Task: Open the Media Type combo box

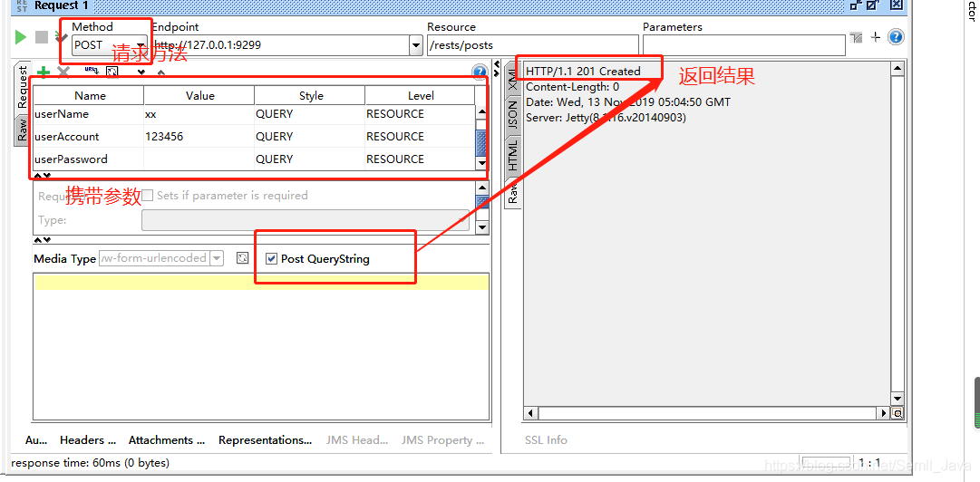Action: (161, 258)
